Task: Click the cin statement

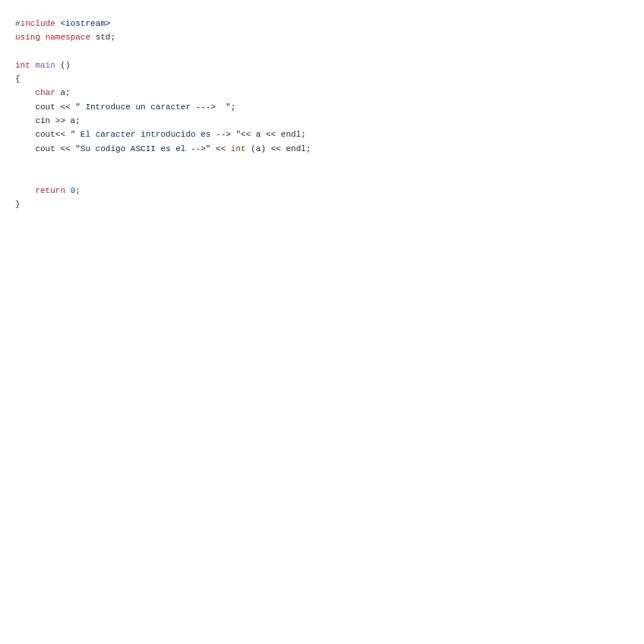Action: tap(58, 120)
